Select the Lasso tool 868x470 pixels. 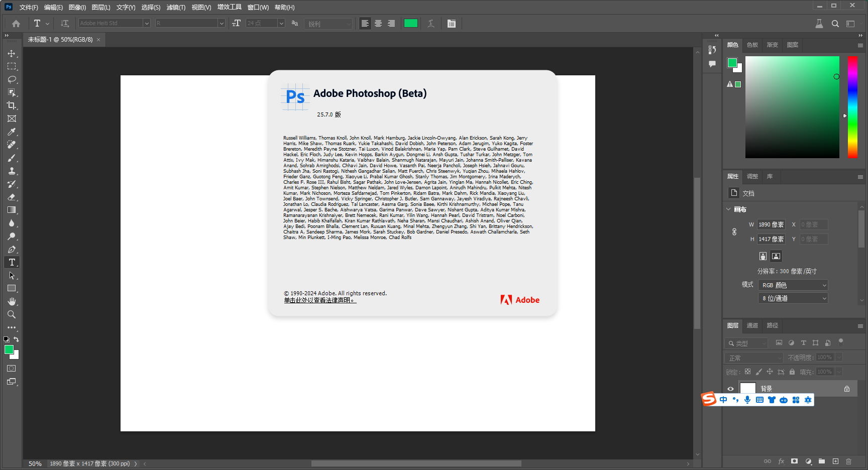tap(12, 79)
